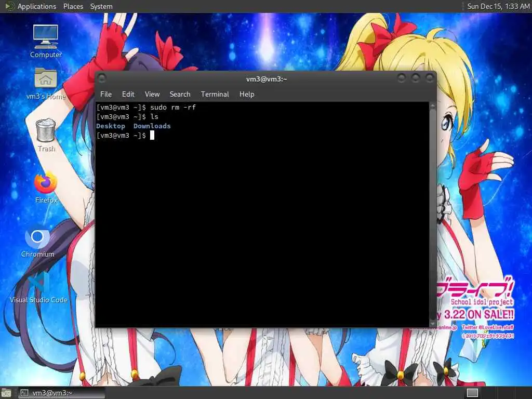Open the System menu in top panel

[101, 6]
